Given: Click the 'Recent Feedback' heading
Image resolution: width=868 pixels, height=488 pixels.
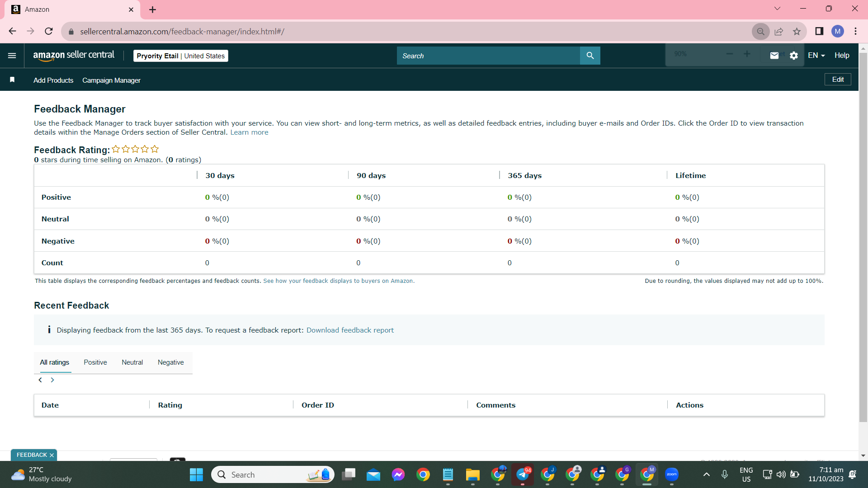Looking at the screenshot, I should click(71, 305).
